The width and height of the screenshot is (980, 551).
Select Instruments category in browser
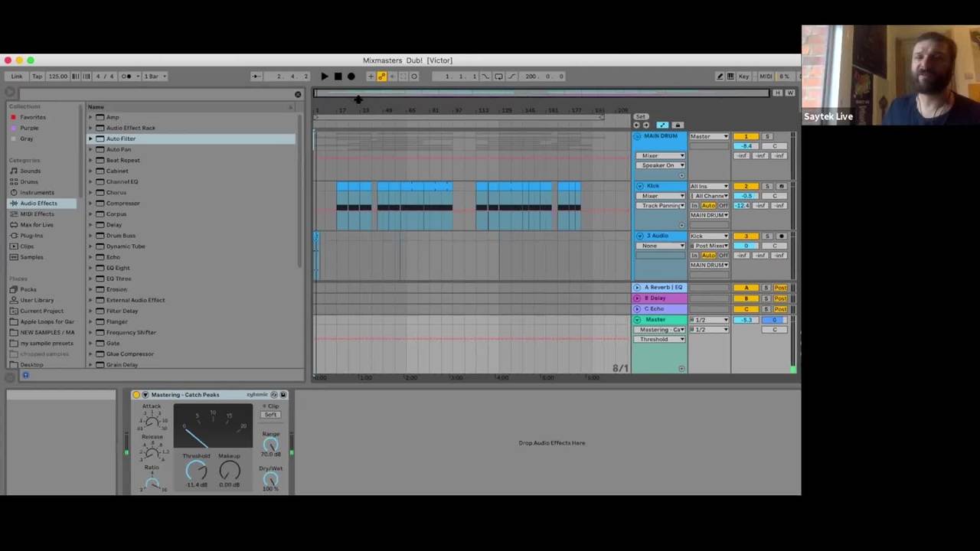36,192
